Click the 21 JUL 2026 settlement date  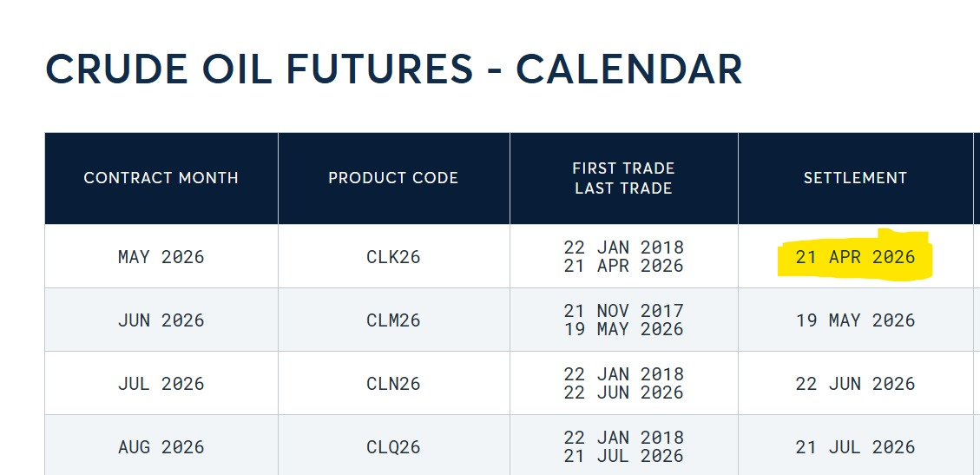coord(855,447)
